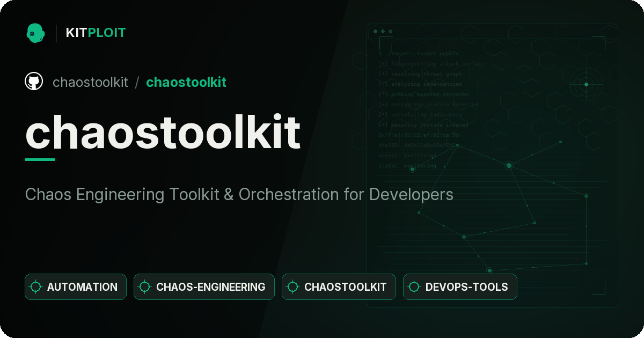Select the CHAOSTOOLKIT tag
Screen dimensions: 644x338
coord(339,287)
